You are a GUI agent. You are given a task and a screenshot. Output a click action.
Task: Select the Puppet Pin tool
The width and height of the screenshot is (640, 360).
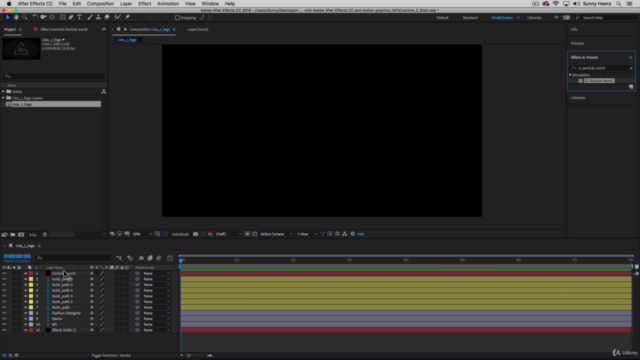pyautogui.click(x=127, y=18)
